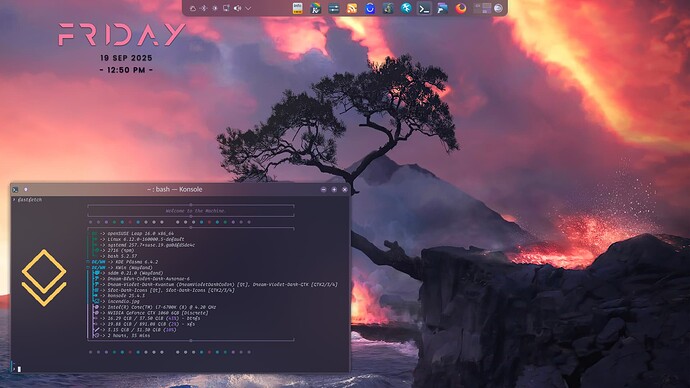Click the systemd version line
690x388 pixels.
151,245
